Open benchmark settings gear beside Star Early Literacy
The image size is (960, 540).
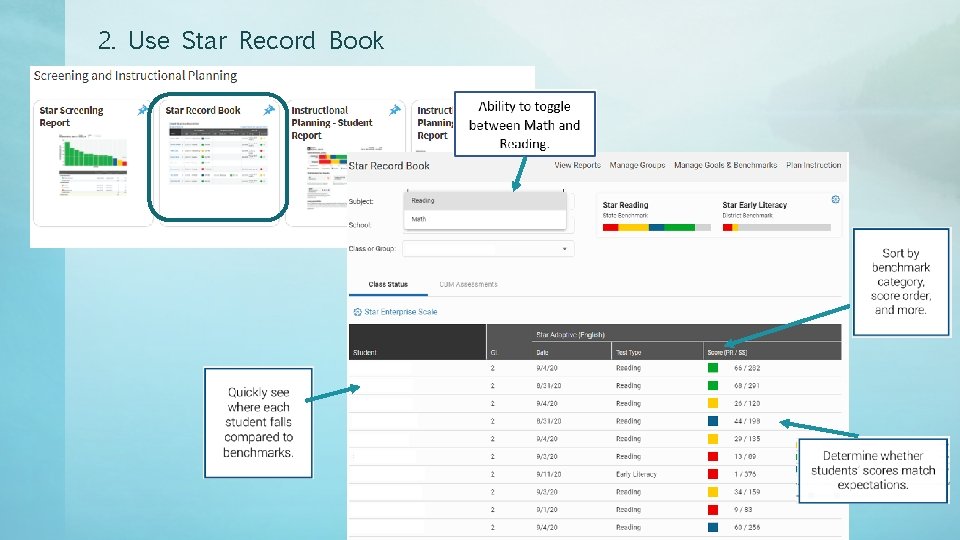click(835, 200)
